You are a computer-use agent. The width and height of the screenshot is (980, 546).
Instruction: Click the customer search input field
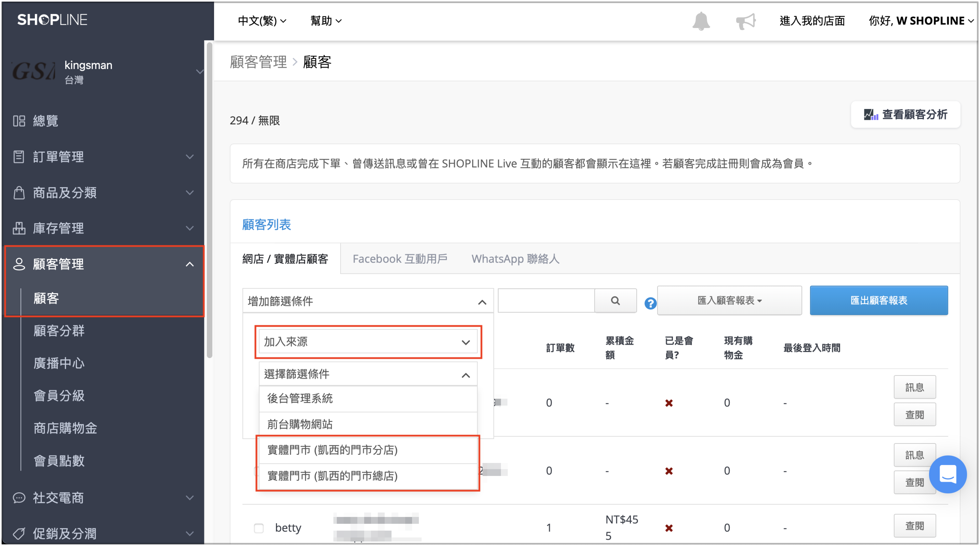546,301
